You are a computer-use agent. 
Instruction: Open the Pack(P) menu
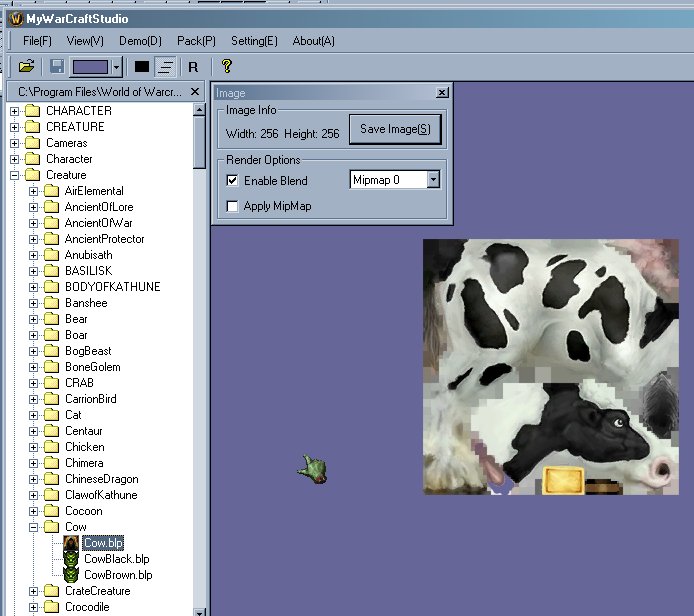pos(196,41)
